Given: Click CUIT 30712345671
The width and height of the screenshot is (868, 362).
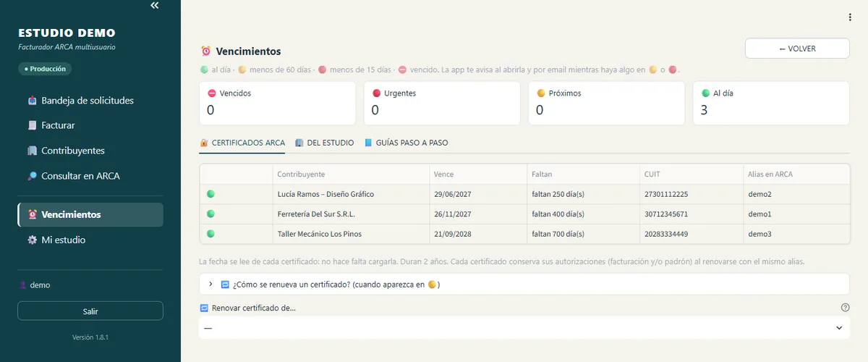Looking at the screenshot, I should [666, 214].
